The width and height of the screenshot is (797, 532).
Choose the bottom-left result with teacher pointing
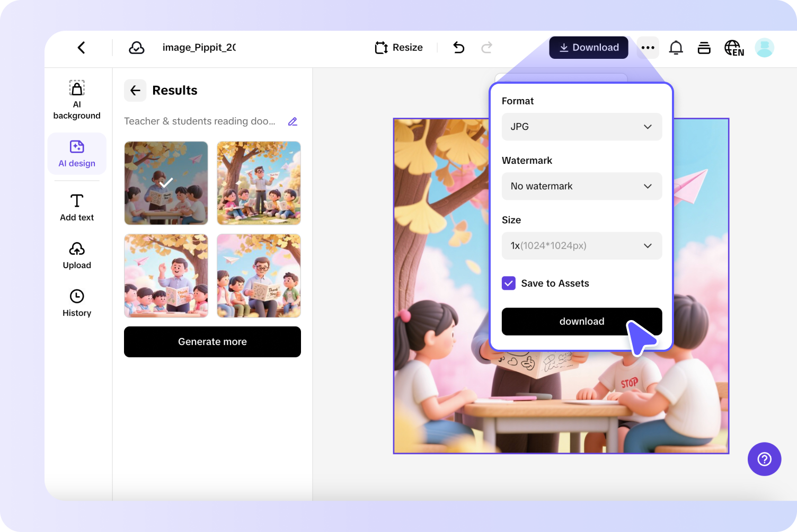pyautogui.click(x=166, y=276)
